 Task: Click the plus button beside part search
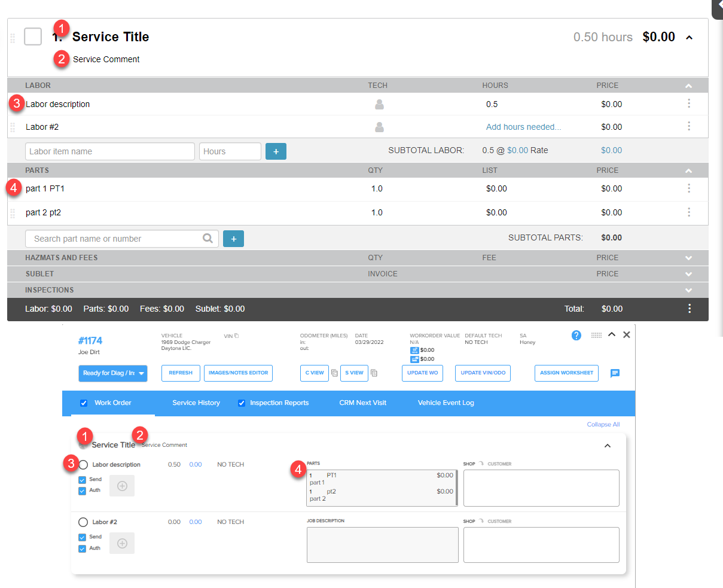(233, 239)
